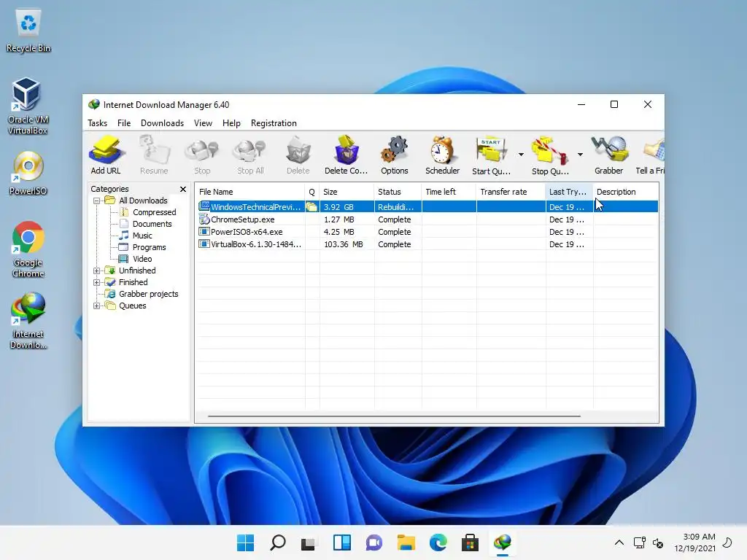The image size is (747, 560).
Task: Sort by the File Name column header
Action: [250, 192]
